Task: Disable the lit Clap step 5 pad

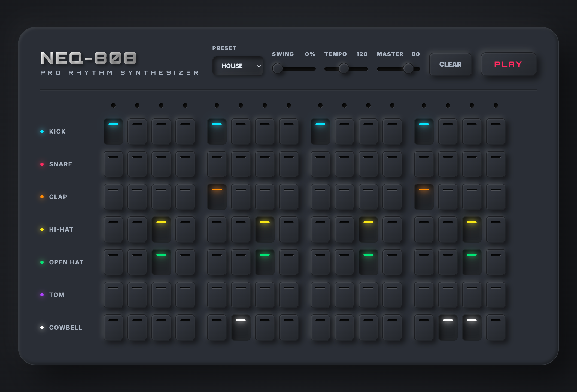Action: (x=217, y=197)
